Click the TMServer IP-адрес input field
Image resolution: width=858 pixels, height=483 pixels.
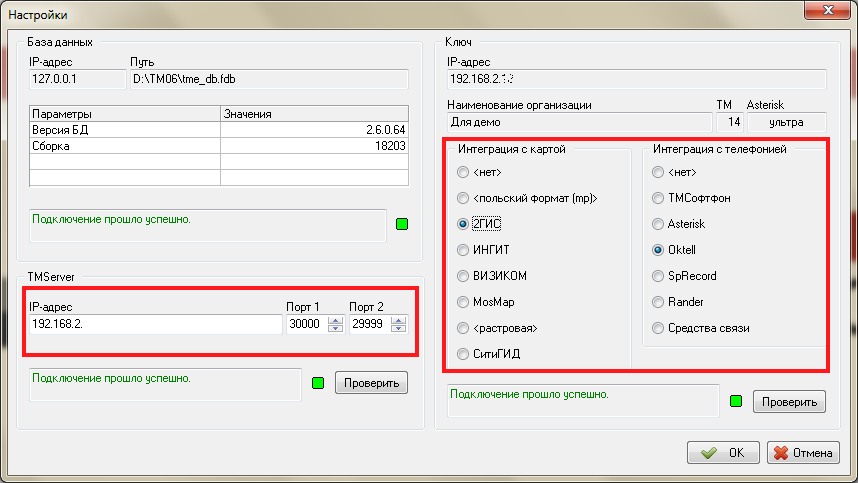(154, 325)
